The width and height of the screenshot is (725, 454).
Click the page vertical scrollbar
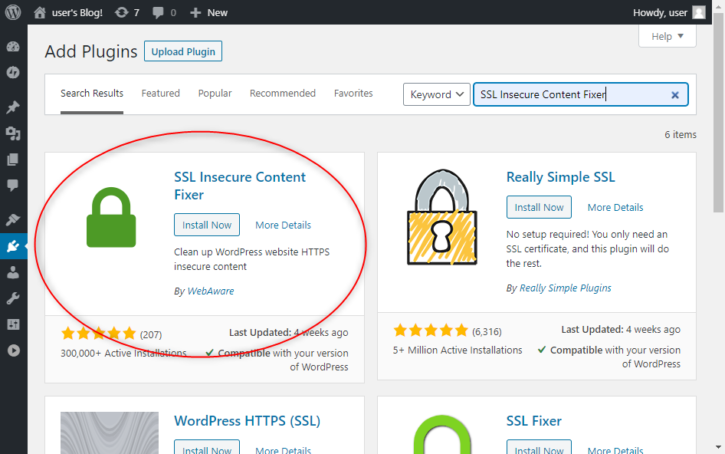tap(719, 113)
